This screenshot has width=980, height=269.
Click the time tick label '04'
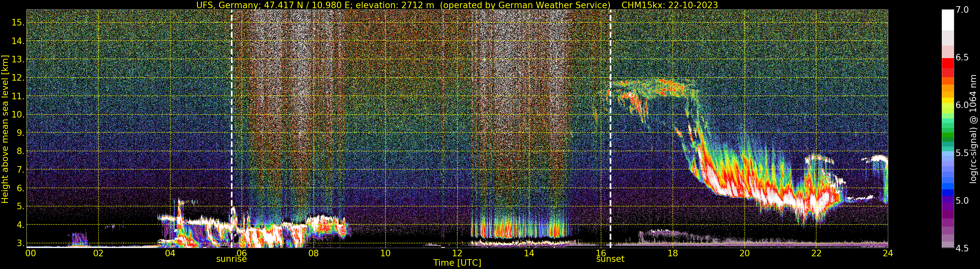[x=170, y=253]
